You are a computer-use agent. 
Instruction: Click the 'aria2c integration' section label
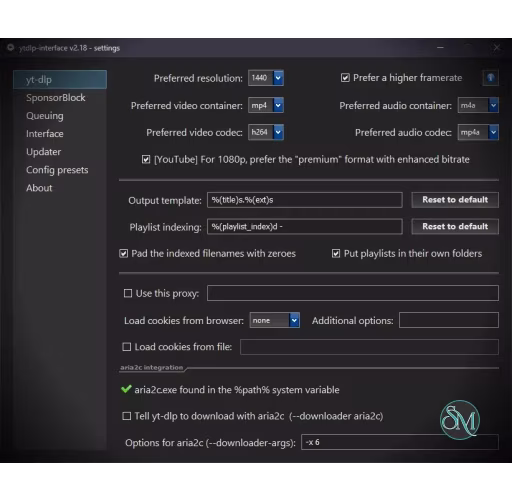point(152,367)
